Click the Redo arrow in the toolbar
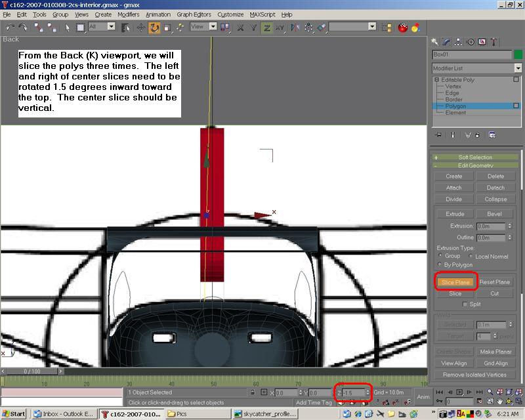Viewport: 525px width, 420px height. (x=23, y=28)
